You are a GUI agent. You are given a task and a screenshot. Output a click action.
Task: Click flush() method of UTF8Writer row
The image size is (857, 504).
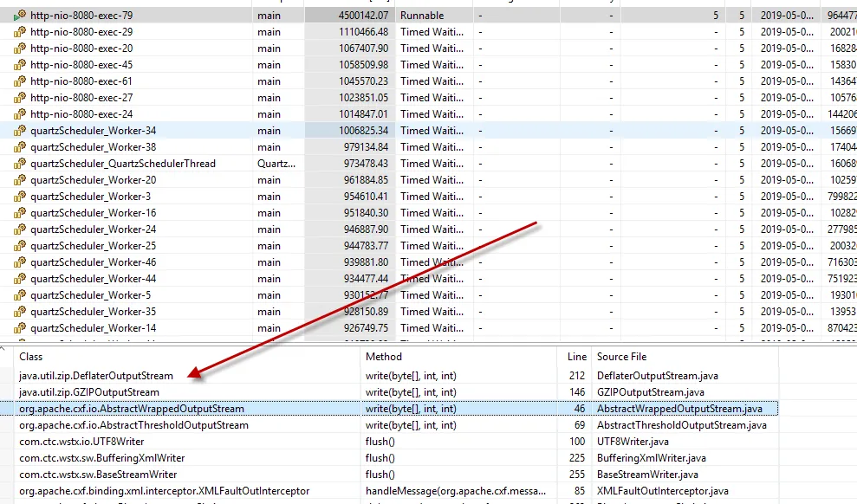point(380,441)
